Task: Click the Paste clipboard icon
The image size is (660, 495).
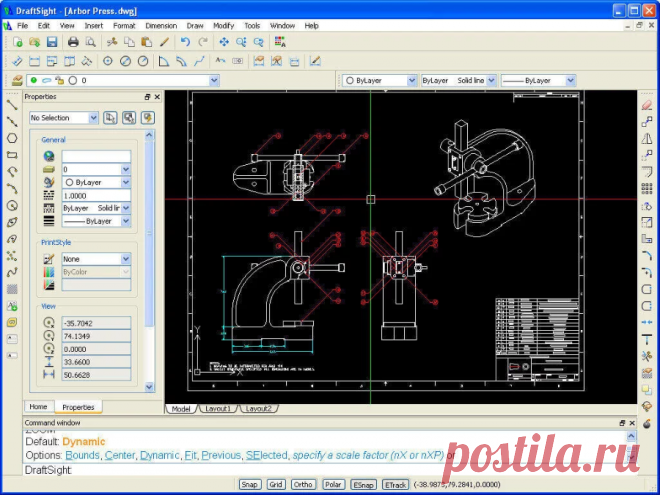Action: point(146,42)
